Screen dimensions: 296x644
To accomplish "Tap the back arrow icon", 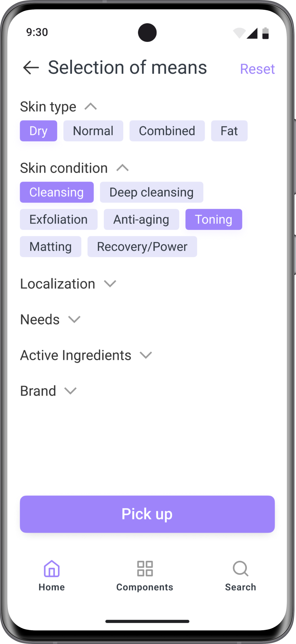I will point(31,68).
